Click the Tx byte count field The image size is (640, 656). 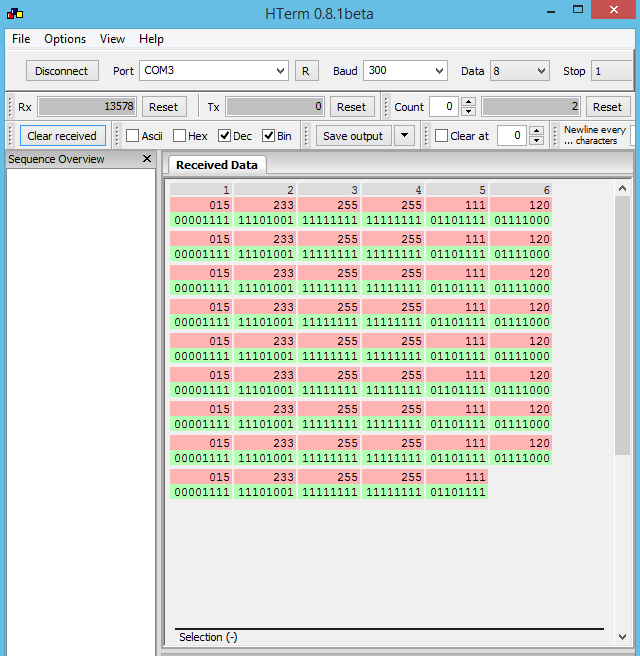(x=275, y=107)
